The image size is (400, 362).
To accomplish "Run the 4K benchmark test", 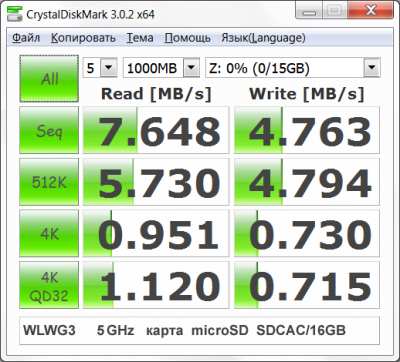I will [49, 233].
